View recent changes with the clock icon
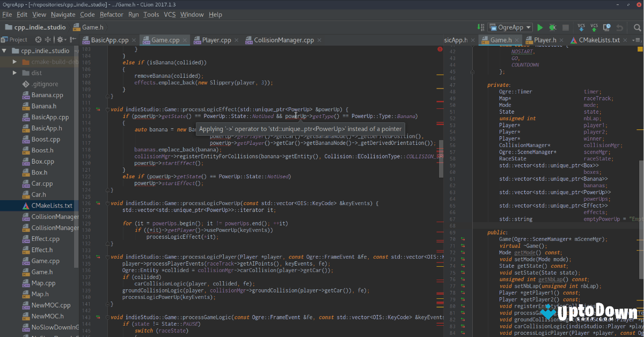The width and height of the screenshot is (644, 337). tap(607, 27)
